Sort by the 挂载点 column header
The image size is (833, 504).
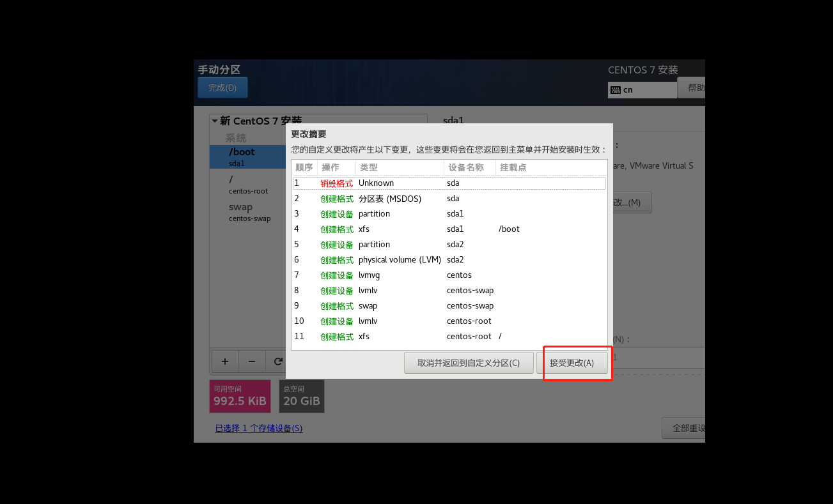[x=550, y=168]
